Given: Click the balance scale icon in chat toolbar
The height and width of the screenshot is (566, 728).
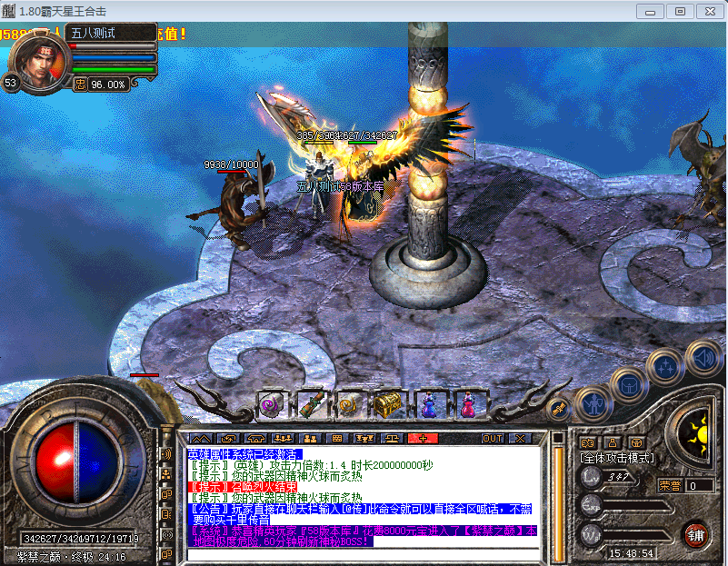Looking at the screenshot, I should point(392,439).
